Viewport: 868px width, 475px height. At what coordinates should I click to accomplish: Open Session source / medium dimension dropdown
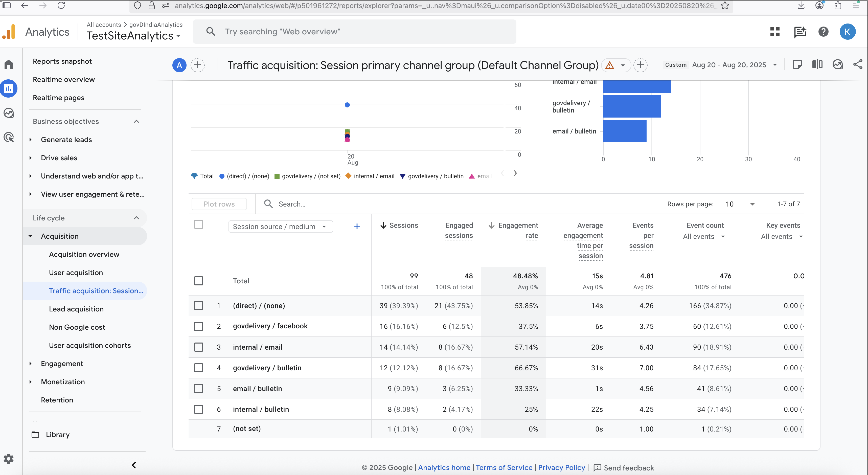tap(280, 227)
